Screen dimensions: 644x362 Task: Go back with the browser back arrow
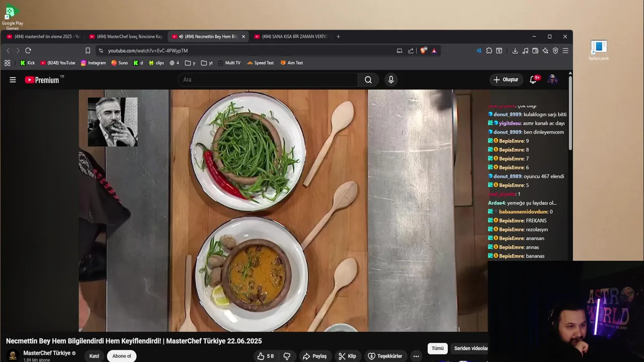point(8,50)
